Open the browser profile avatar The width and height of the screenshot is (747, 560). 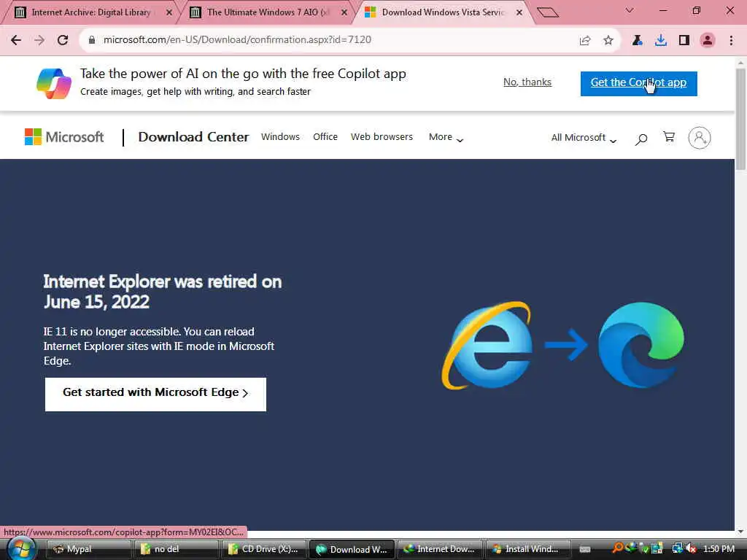(x=708, y=41)
